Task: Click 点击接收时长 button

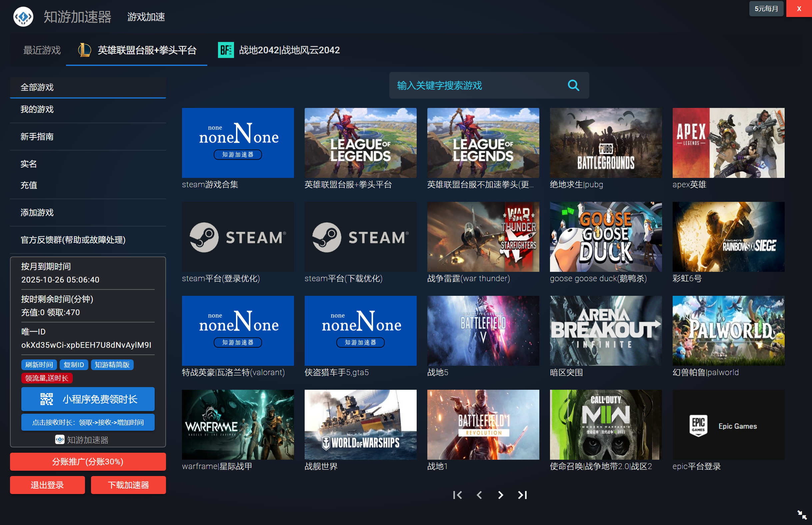Action: 88,422
